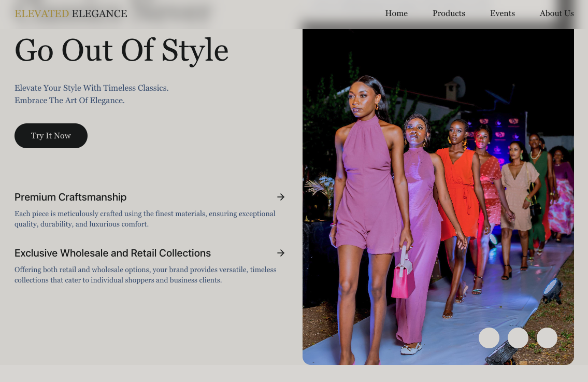588x382 pixels.
Task: Navigate to About Us
Action: (x=556, y=13)
